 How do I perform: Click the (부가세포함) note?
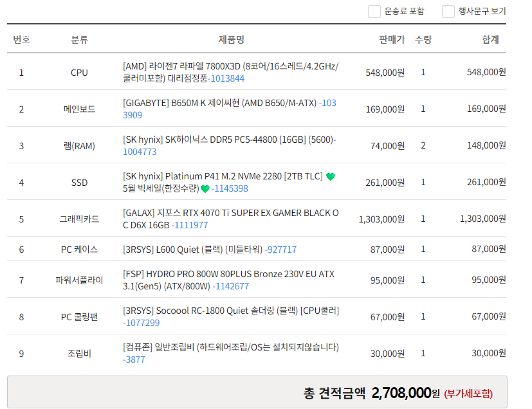coord(468,394)
